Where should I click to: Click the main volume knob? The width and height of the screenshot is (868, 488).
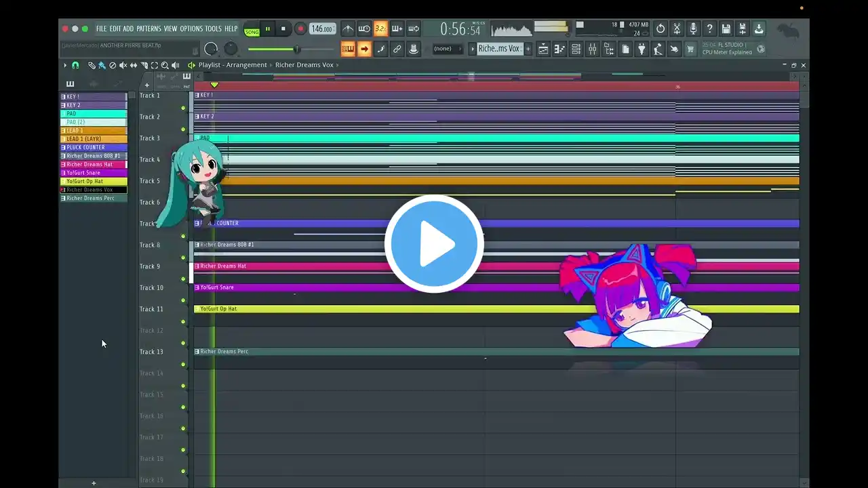point(211,49)
